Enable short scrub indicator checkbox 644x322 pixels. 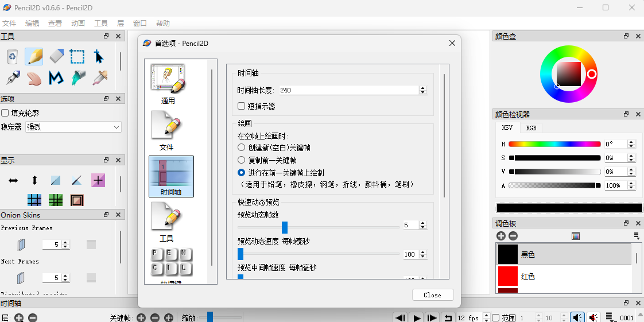242,106
